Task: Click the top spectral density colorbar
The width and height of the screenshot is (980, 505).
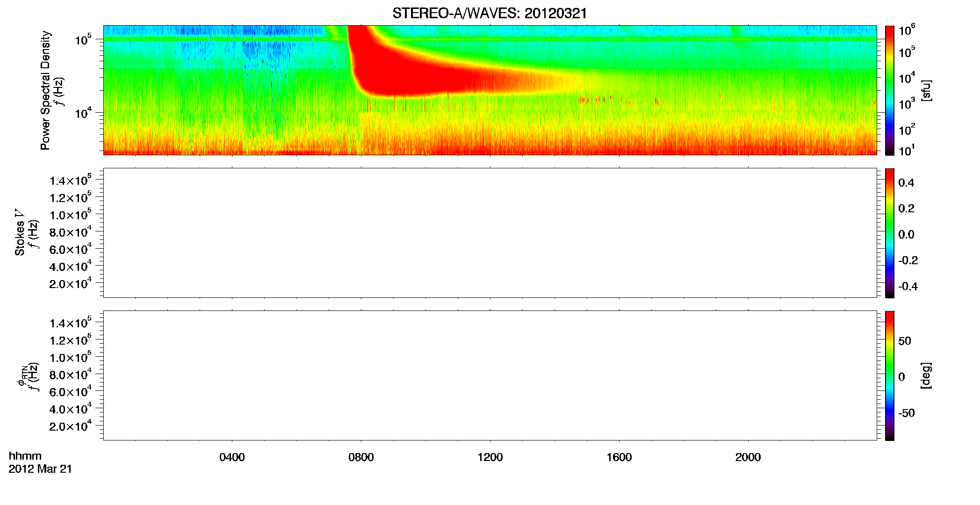Action: coord(890,90)
